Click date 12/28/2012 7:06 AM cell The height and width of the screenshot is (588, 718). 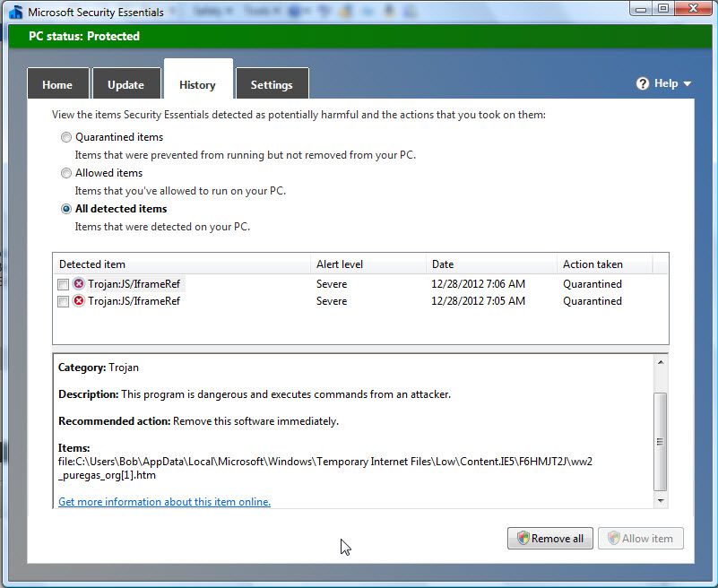(x=478, y=284)
